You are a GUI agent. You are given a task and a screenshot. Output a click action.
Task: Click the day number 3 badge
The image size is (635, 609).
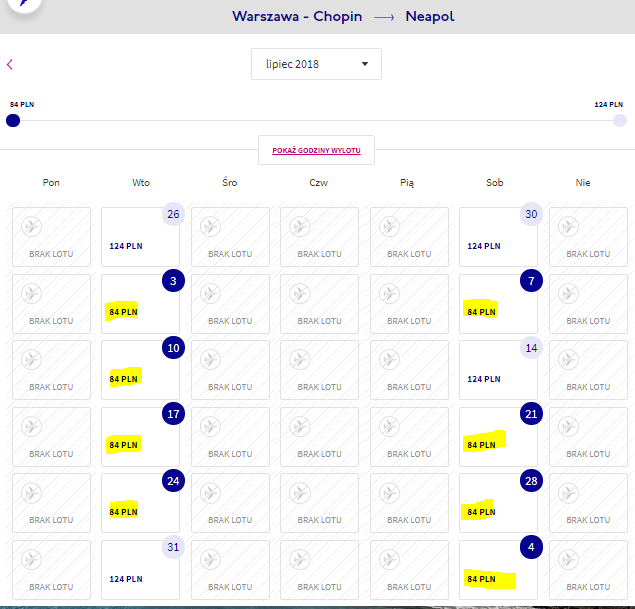click(x=173, y=281)
